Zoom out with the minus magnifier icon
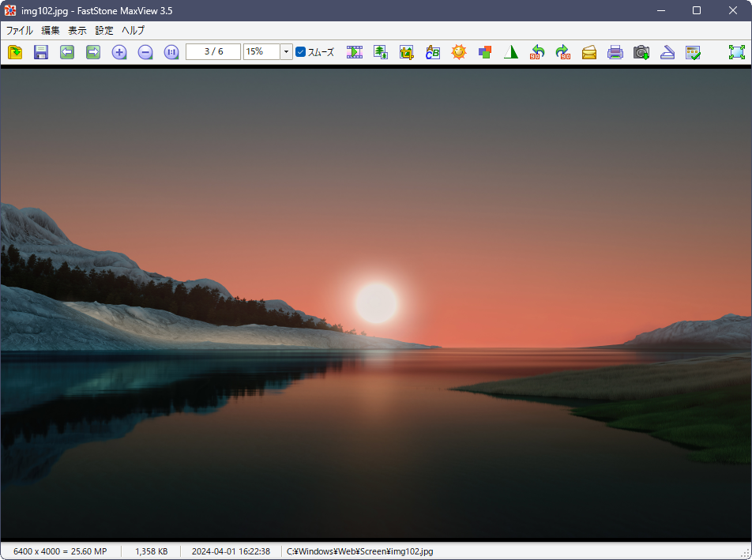752x560 pixels. click(145, 52)
